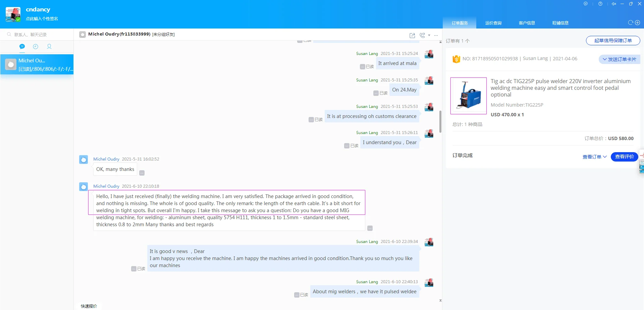Click the message icon in title bar
Viewport: 644px width, 310px height.
[586, 4]
